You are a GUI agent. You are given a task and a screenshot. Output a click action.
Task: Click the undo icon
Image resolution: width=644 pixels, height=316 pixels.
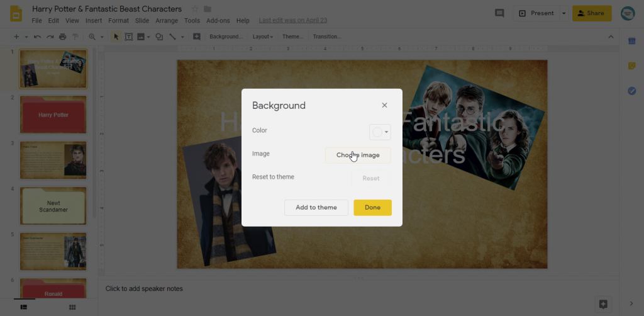(37, 37)
